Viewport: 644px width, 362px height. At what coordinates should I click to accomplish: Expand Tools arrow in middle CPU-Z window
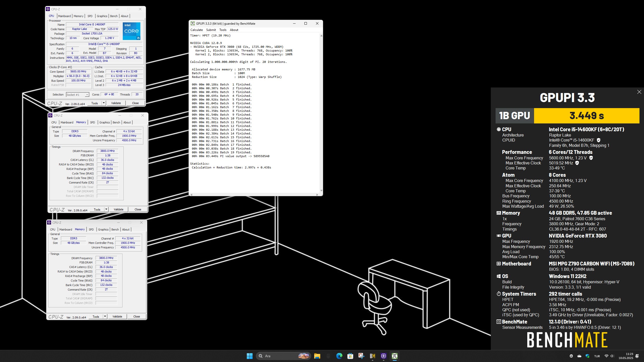106,209
